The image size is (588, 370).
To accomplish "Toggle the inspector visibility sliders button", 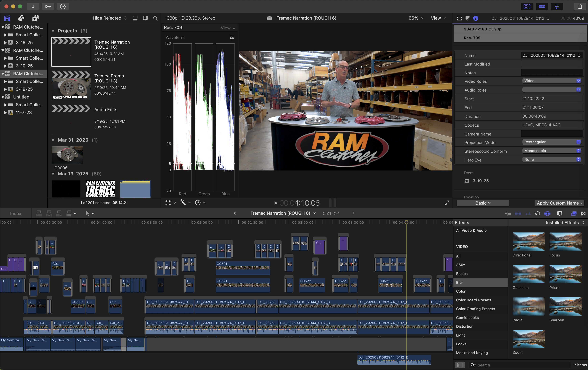I will pos(557,6).
